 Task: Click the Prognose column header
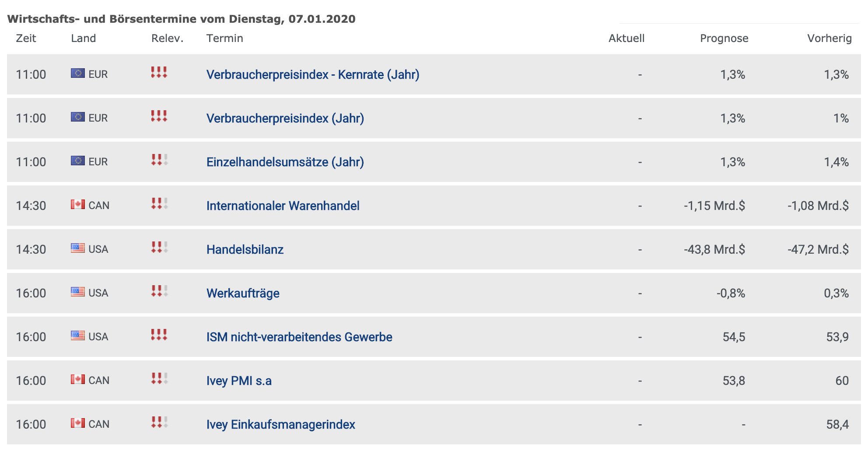coord(724,38)
